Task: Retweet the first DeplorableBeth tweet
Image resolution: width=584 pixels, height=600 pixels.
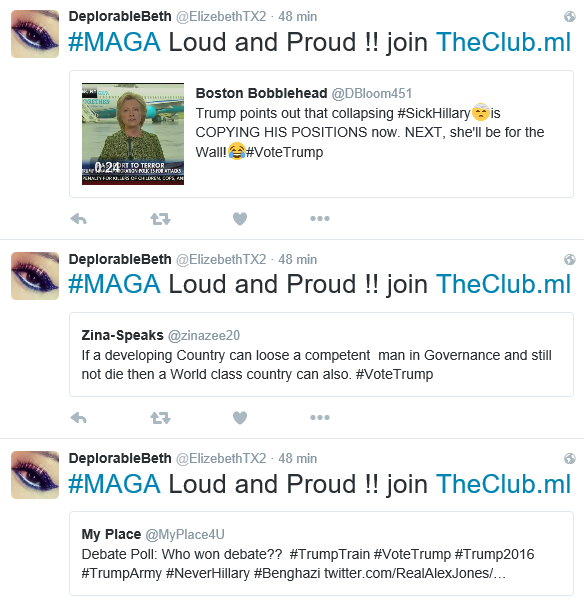Action: (x=160, y=219)
